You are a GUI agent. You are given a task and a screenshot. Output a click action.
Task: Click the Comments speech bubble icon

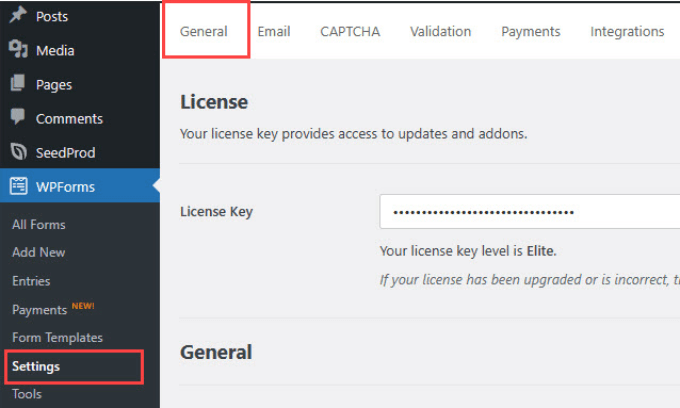coord(18,118)
